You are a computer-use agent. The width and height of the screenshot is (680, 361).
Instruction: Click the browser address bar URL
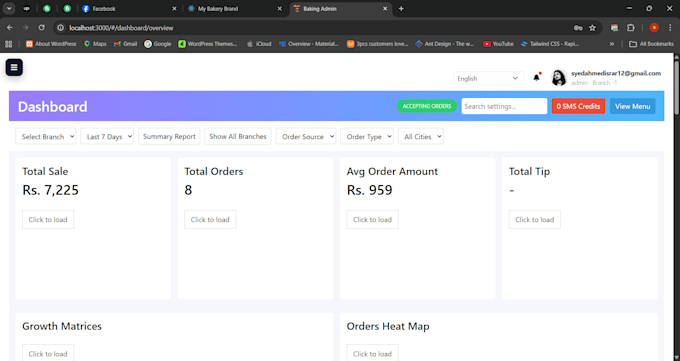(x=121, y=28)
